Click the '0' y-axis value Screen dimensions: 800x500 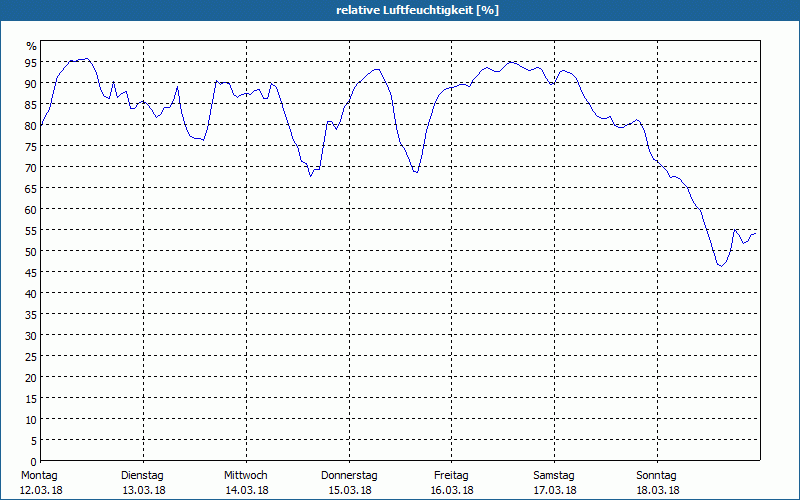coord(34,462)
